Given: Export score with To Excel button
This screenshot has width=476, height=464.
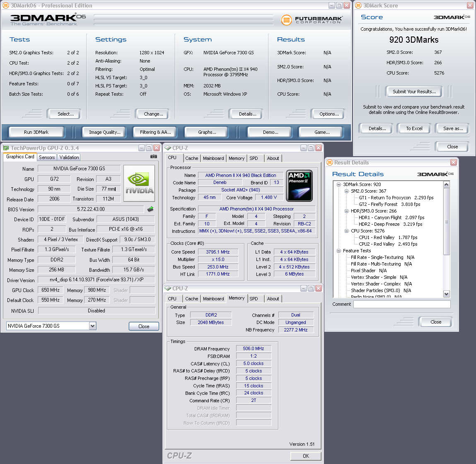Looking at the screenshot, I should pos(414,128).
